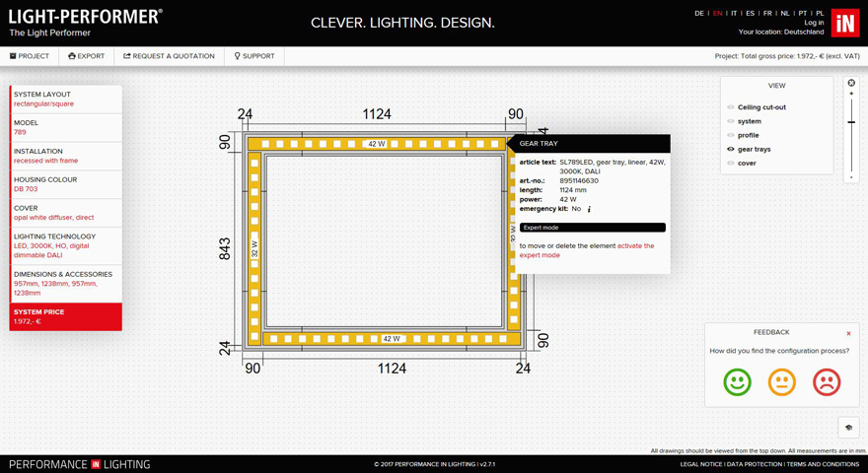
Task: Toggle visibility of the cover layer
Action: pyautogui.click(x=731, y=164)
